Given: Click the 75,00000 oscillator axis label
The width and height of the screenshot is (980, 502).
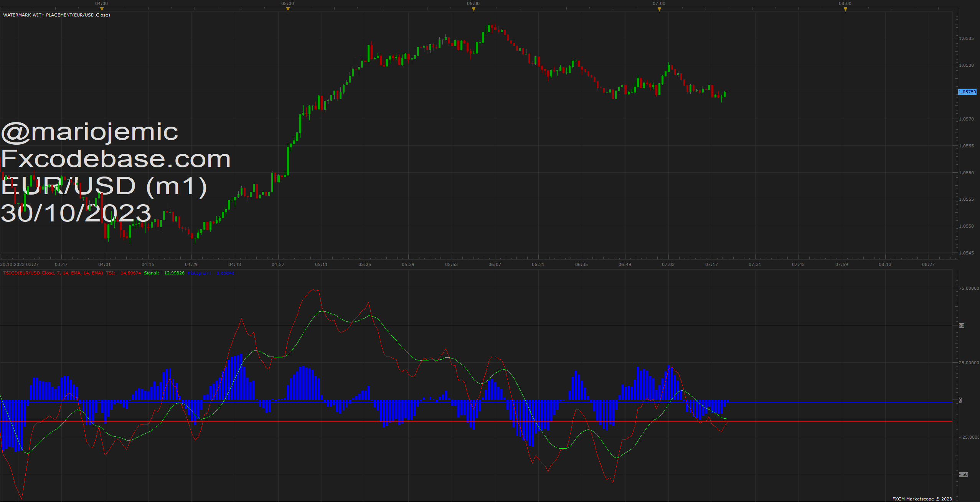Looking at the screenshot, I should click(969, 288).
